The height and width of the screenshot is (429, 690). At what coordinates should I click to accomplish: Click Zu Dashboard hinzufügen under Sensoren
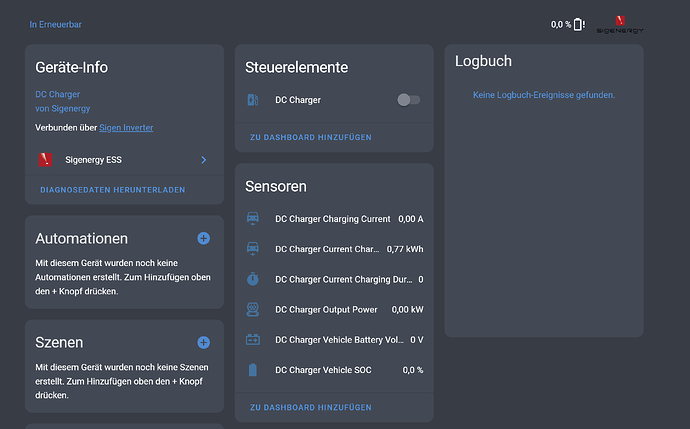(x=311, y=407)
